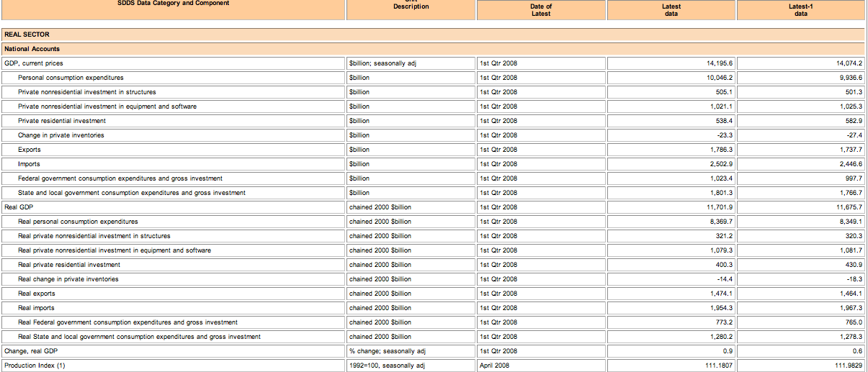Click 'Real State and local government consumption' label

click(x=140, y=337)
